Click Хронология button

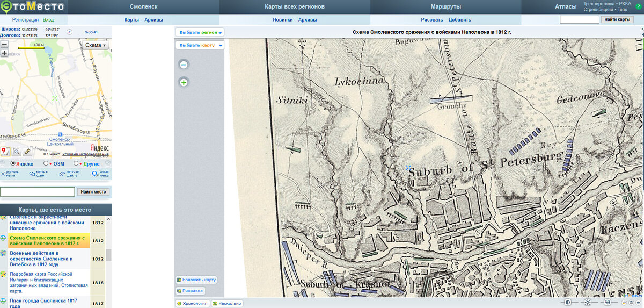[x=192, y=303]
